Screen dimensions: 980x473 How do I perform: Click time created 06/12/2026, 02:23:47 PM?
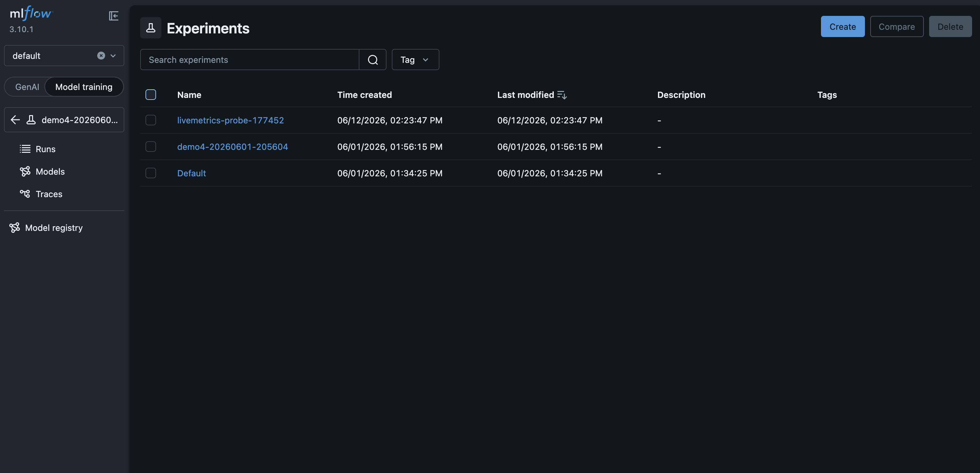tap(389, 120)
